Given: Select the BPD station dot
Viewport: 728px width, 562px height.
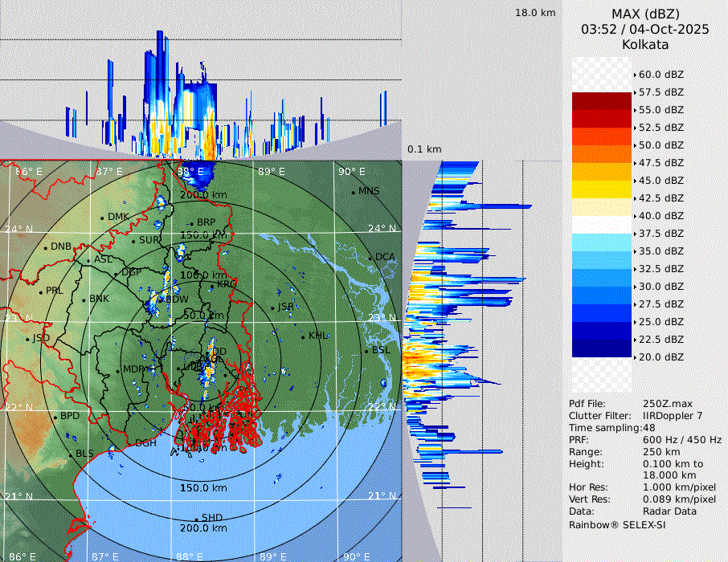Looking at the screenshot, I should (x=55, y=417).
